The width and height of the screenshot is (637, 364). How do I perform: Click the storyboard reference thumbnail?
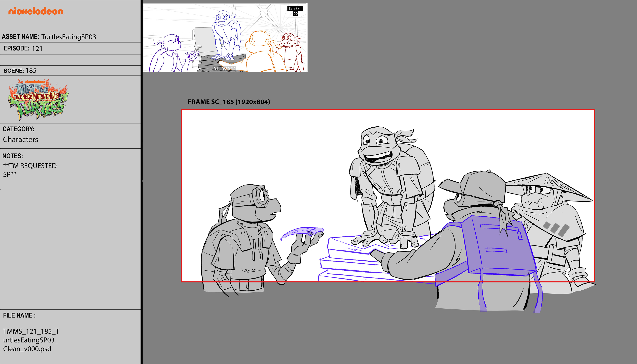pos(225,38)
